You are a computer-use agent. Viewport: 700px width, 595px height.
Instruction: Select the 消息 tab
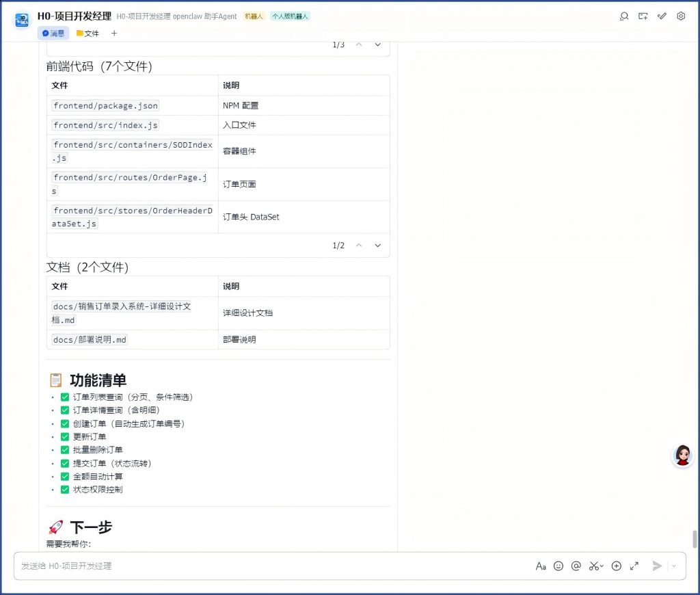(53, 34)
